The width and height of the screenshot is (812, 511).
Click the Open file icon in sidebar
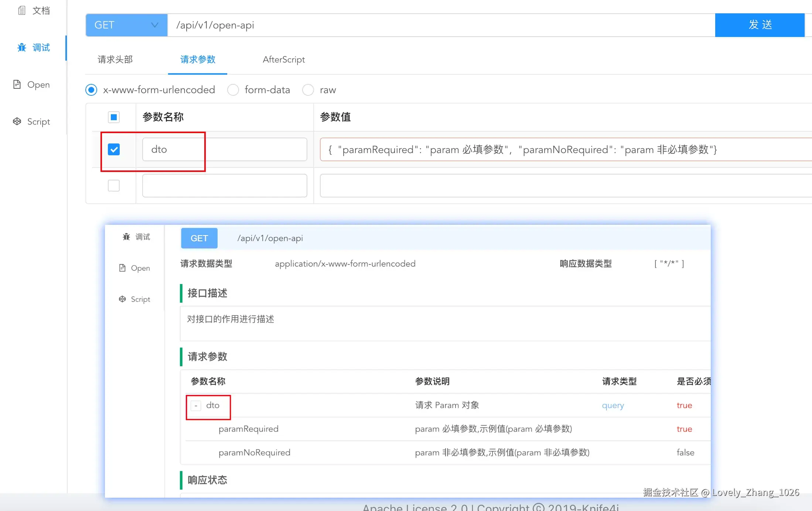pyautogui.click(x=17, y=84)
